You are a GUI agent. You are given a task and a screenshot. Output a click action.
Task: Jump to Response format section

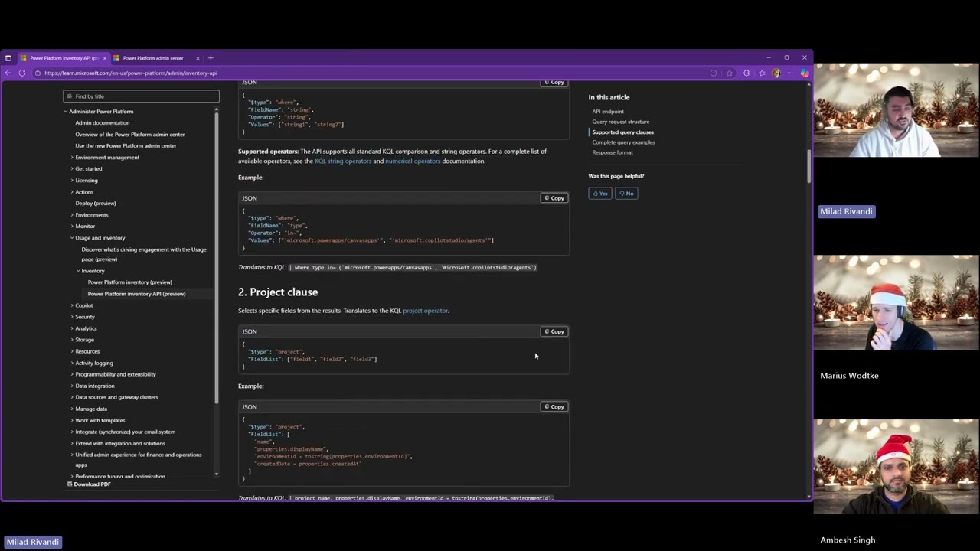tap(612, 152)
